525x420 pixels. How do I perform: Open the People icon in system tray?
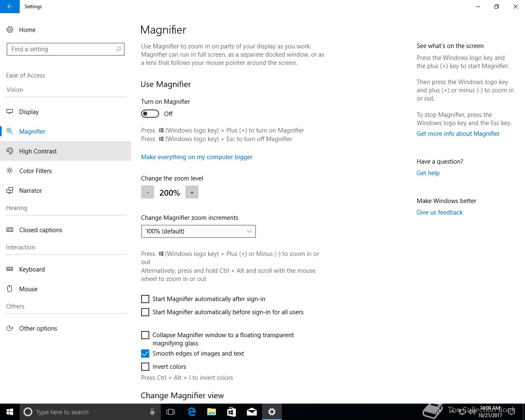[x=437, y=411]
